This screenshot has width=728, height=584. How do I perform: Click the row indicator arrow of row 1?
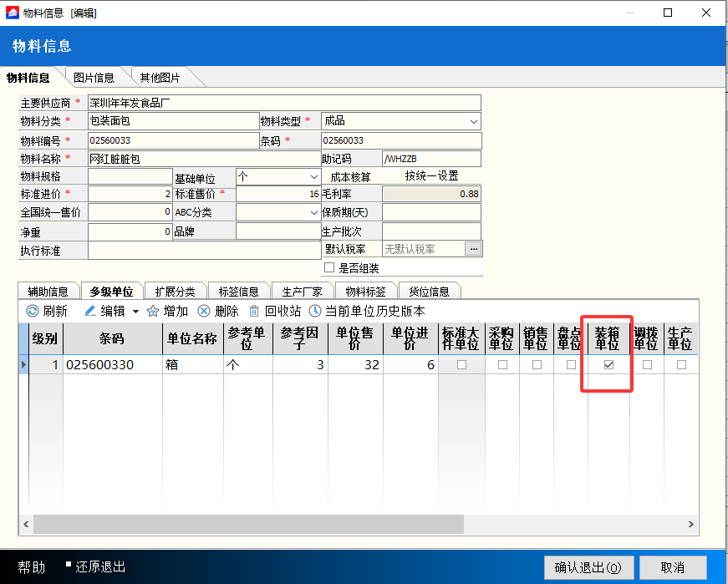click(x=23, y=365)
